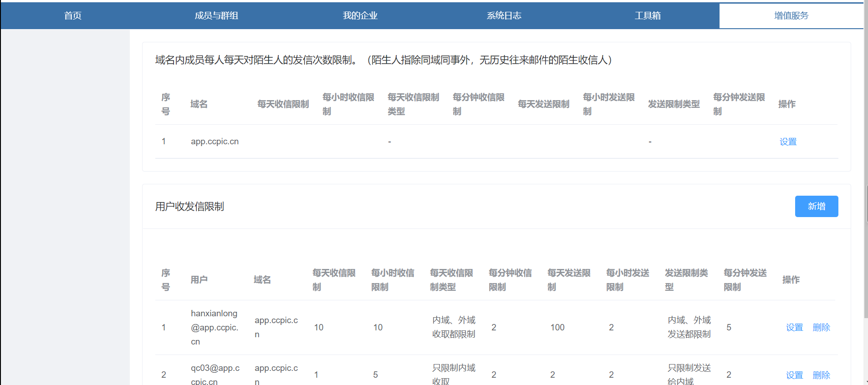Viewport: 868px width, 385px height.
Task: Click user qc03@app.ccpic.cn cell
Action: pyautogui.click(x=215, y=375)
